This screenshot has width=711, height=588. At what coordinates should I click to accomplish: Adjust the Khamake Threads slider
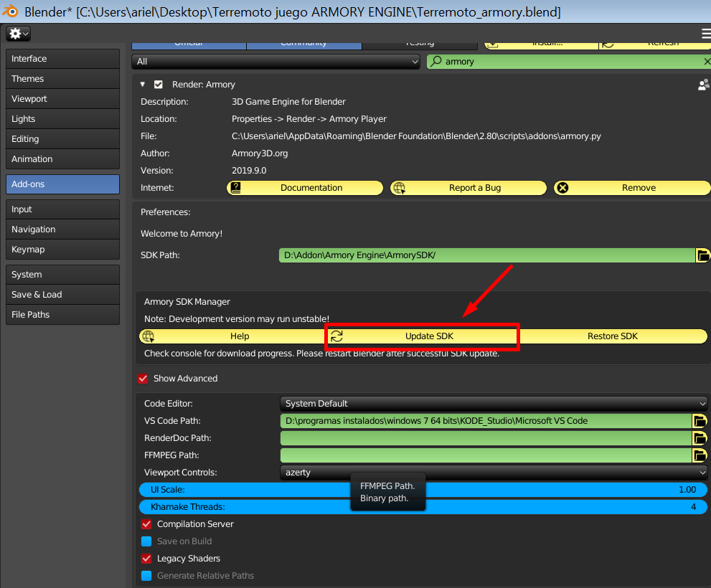point(423,507)
